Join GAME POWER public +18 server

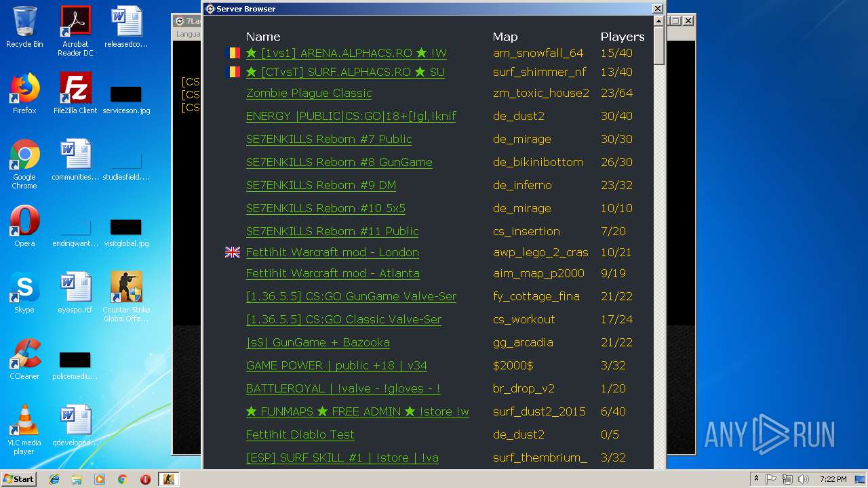tap(337, 365)
